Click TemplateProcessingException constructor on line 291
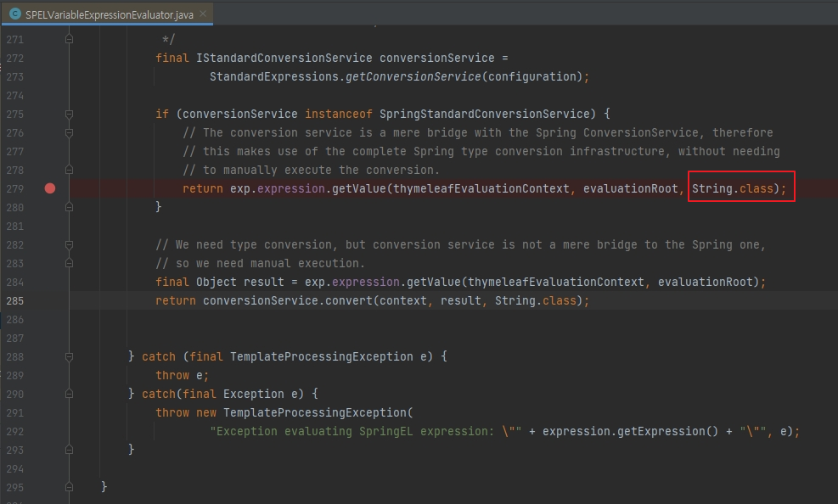This screenshot has height=504, width=838. click(x=315, y=412)
